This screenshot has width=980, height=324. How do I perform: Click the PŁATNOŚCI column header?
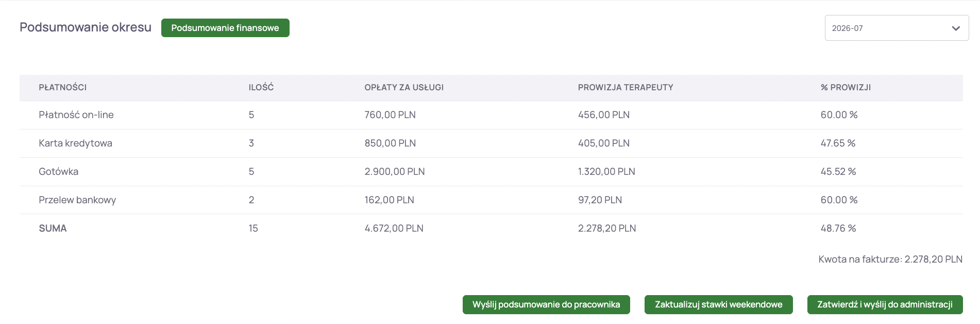63,88
